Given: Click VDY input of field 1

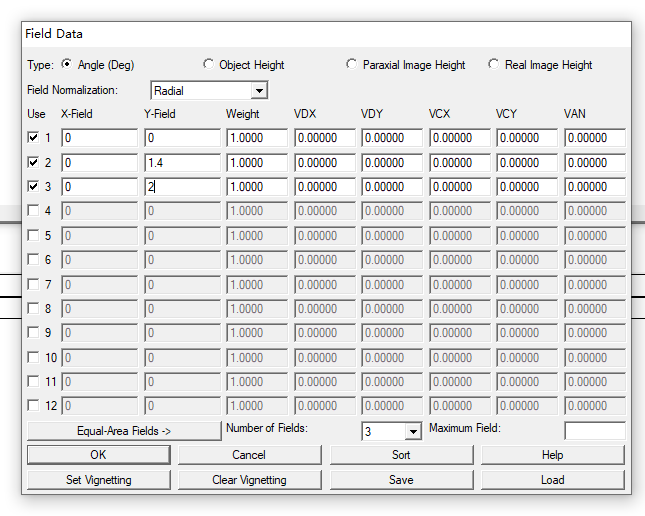Looking at the screenshot, I should [392, 138].
